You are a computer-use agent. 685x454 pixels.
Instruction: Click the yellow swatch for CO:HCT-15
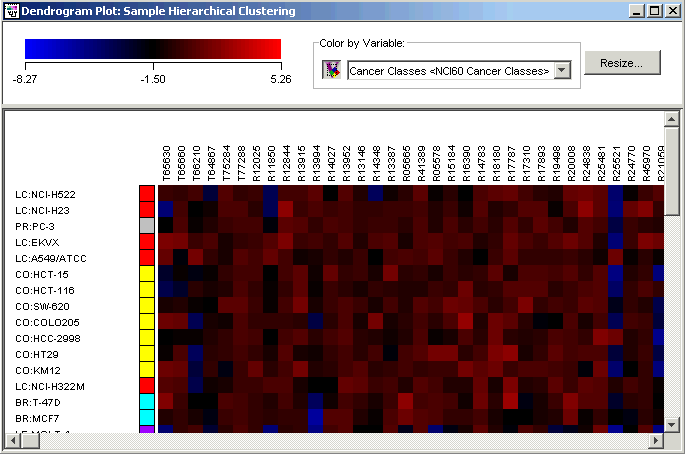pyautogui.click(x=147, y=274)
